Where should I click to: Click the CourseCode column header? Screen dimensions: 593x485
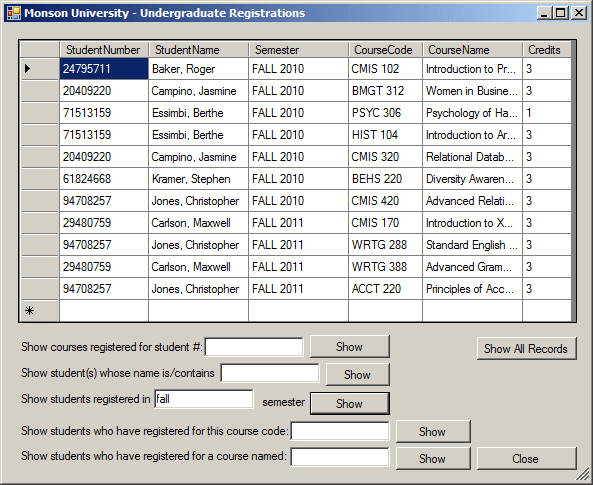pyautogui.click(x=385, y=50)
